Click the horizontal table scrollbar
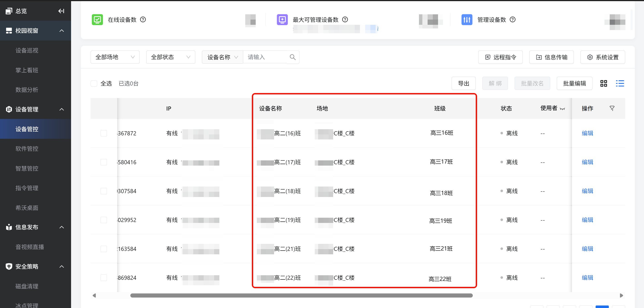Viewport: 644px width, 308px height. pos(301,295)
